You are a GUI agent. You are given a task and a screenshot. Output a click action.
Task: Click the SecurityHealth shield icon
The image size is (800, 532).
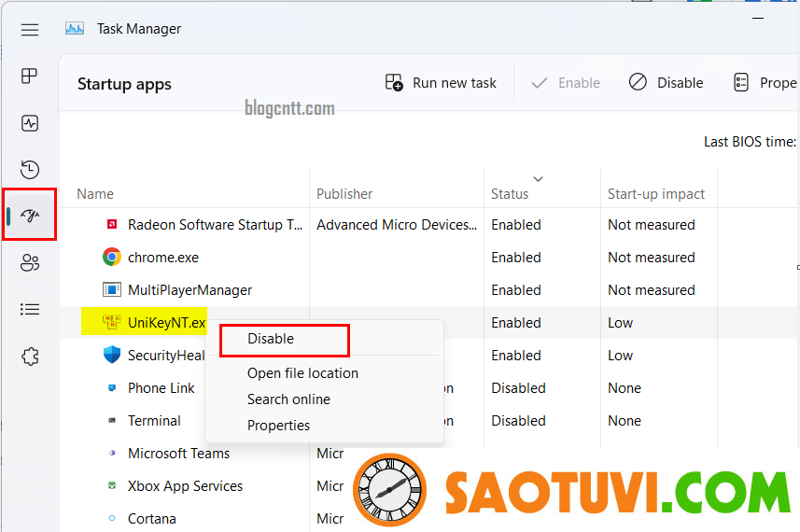112,355
